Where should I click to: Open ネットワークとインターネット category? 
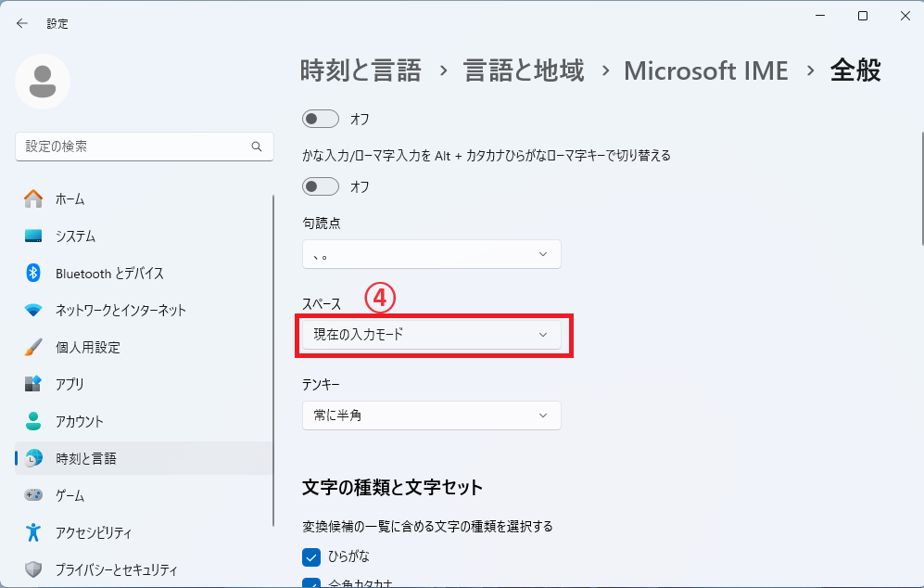pos(144,310)
